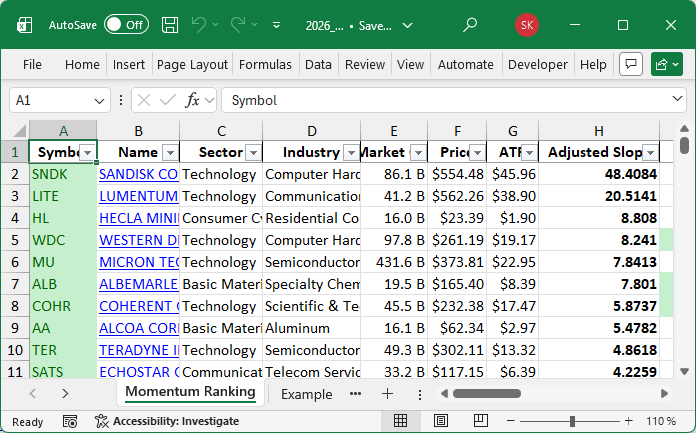Viewport: 696px width, 433px height.
Task: Click the Save icon in title bar
Action: click(x=170, y=24)
